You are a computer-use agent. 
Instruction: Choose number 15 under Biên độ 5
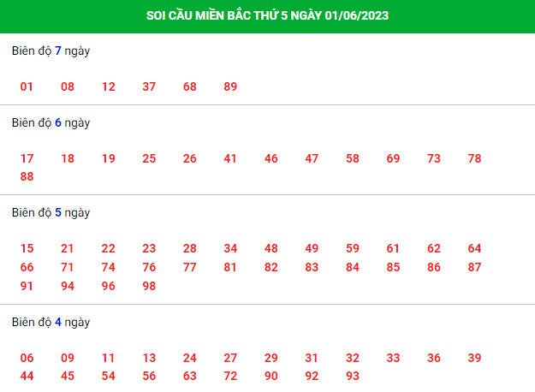[27, 248]
